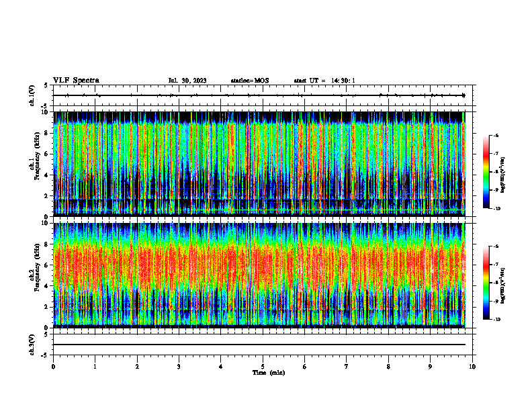Click the ch.1 colorbar "-6" scale label
This screenshot has height=411, width=532.
coord(496,135)
